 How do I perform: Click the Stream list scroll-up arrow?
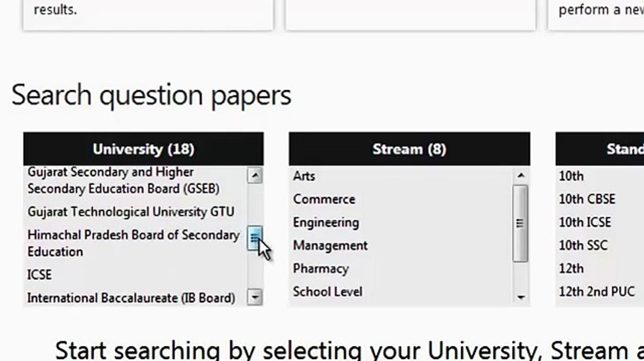tap(521, 175)
